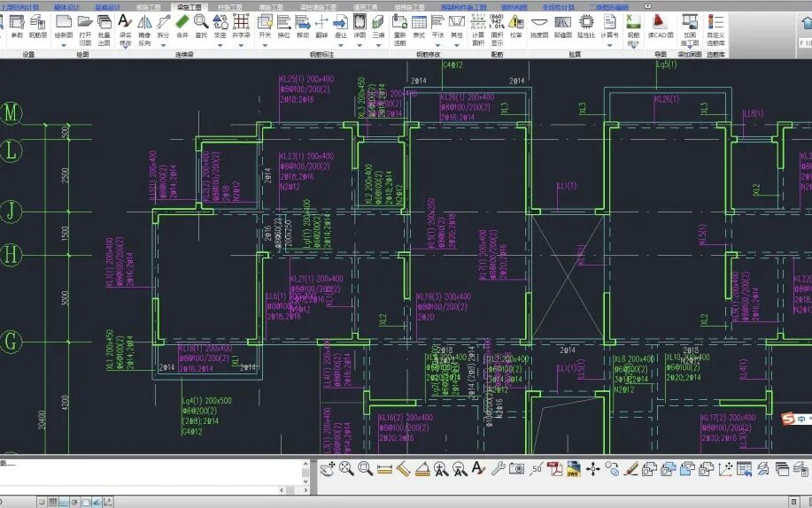This screenshot has height=508, width=812.
Task: Click the wrench settings icon in bottom toolbar
Action: (x=498, y=469)
